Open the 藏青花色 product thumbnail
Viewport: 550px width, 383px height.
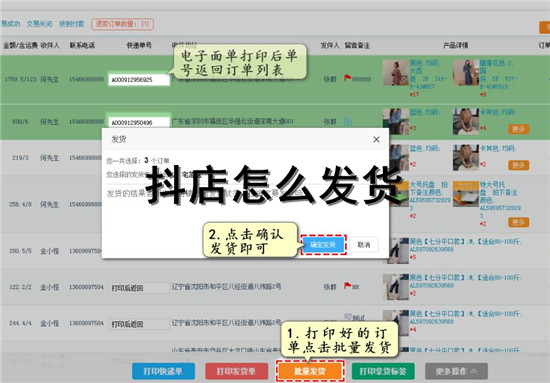[466, 73]
